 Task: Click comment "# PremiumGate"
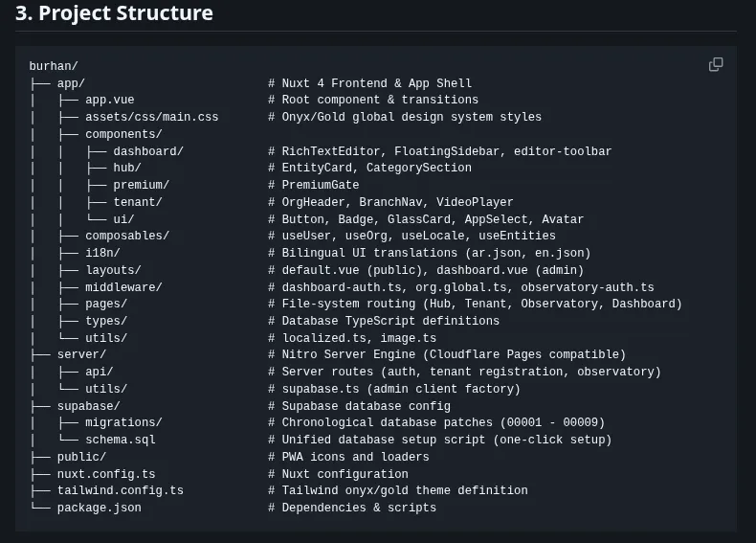tap(314, 186)
